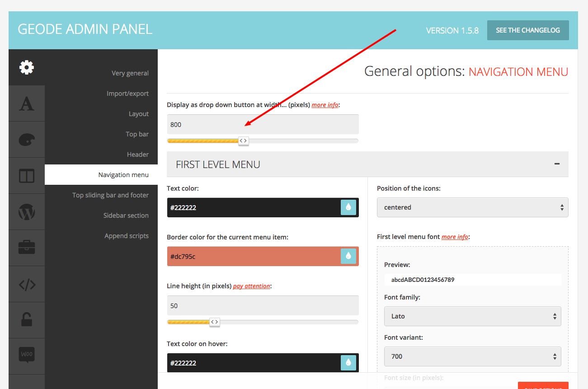Screen dimensions: 588x389
Task: Open the briefcase portfolio sidebar icon
Action: coord(27,248)
